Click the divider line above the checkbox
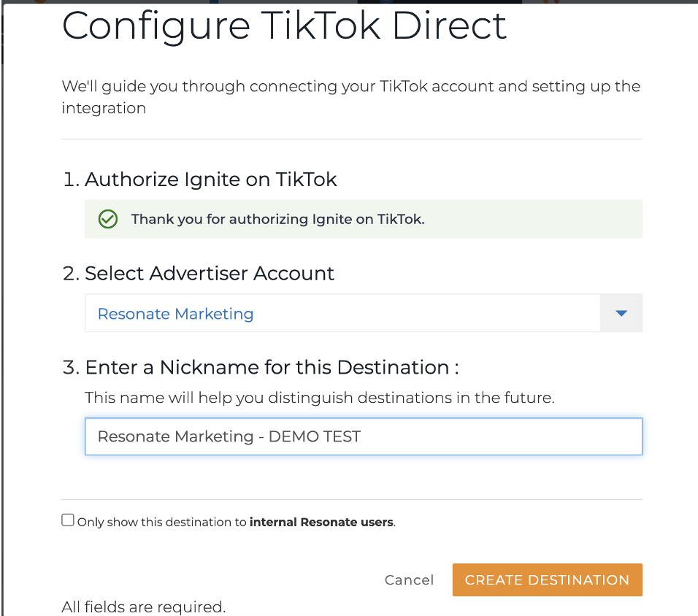This screenshot has height=616, width=698. click(x=352, y=499)
